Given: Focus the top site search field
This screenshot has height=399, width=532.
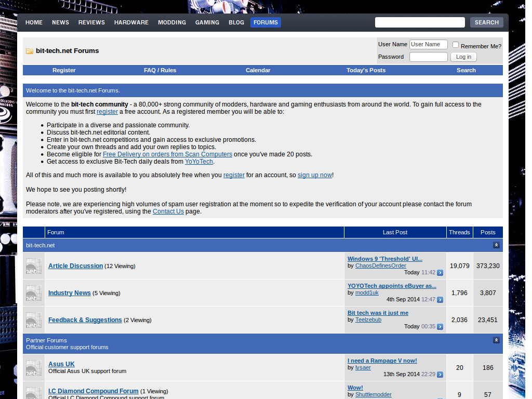Looking at the screenshot, I should tap(420, 22).
